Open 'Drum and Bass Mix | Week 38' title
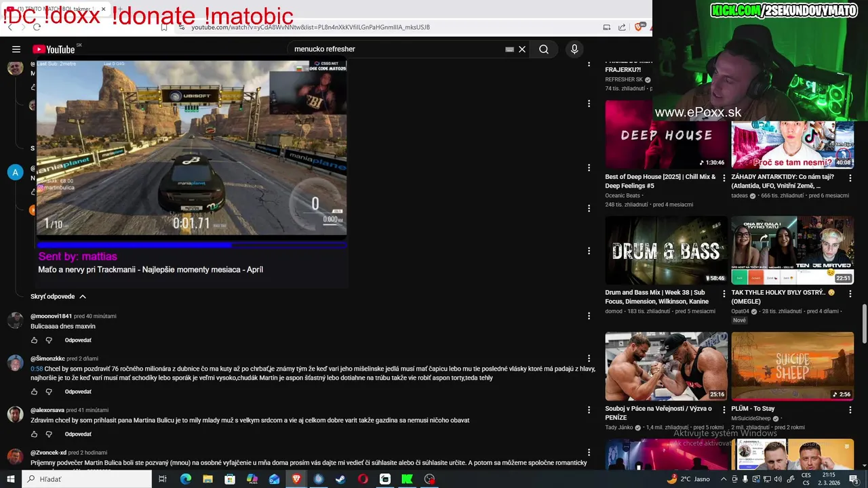Screen dimensions: 868x488 click(656, 297)
